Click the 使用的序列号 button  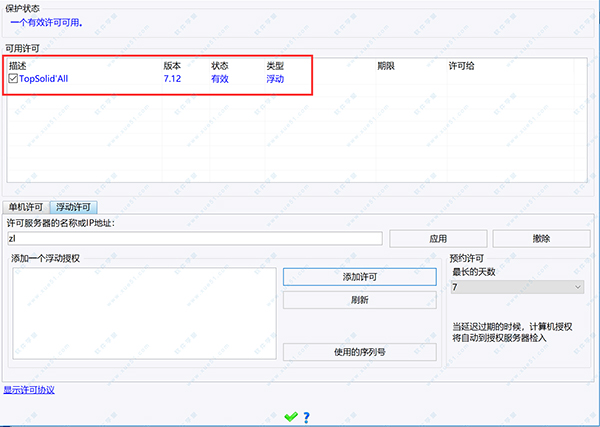point(359,351)
